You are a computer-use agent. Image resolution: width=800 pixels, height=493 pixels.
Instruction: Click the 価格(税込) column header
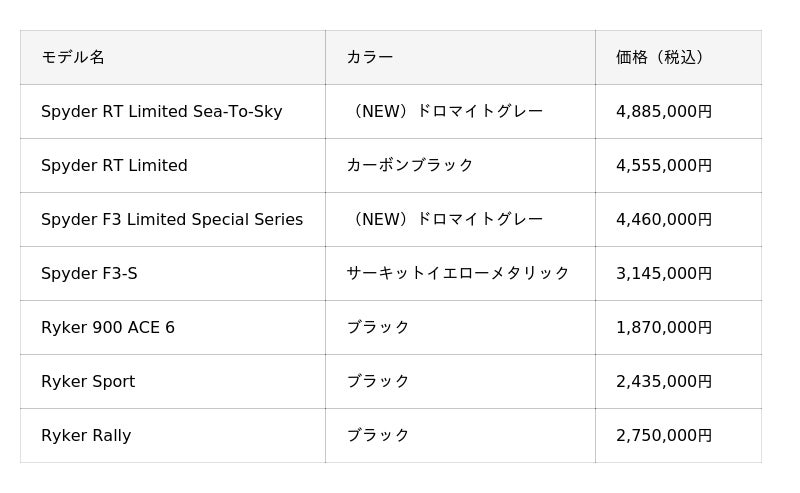click(x=678, y=57)
